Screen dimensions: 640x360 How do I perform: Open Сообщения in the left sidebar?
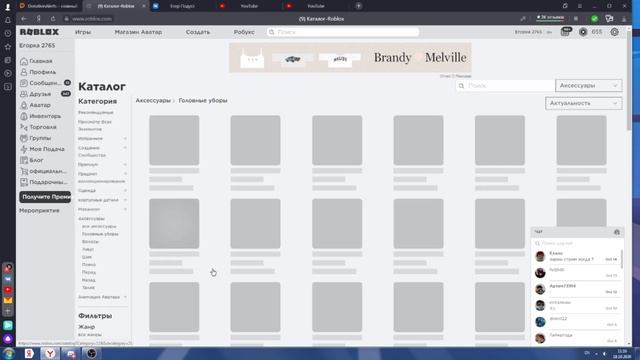(45, 83)
